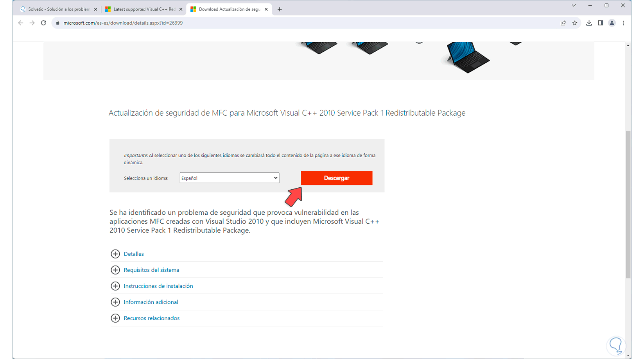Click the vertical page scrollbar thumb
This screenshot has height=359, width=644.
point(628,205)
